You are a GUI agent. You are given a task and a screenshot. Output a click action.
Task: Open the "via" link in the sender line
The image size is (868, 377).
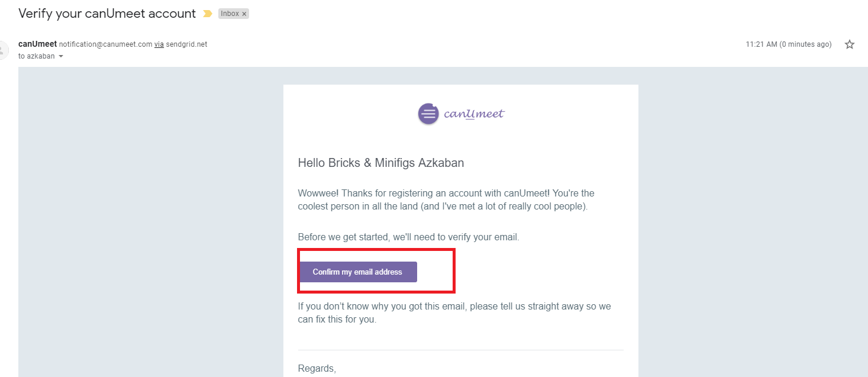pyautogui.click(x=159, y=44)
